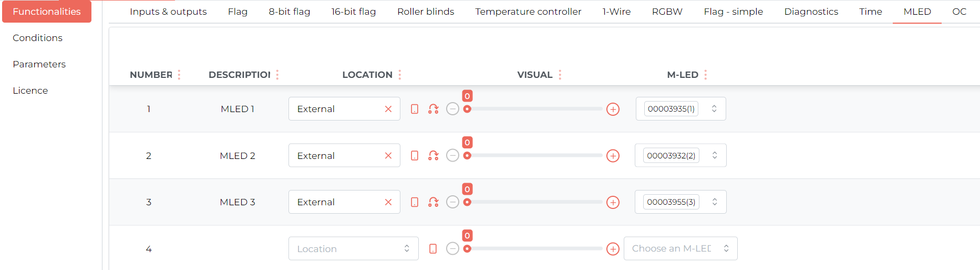
Task: Go to Conditions in the sidebar
Action: (37, 38)
